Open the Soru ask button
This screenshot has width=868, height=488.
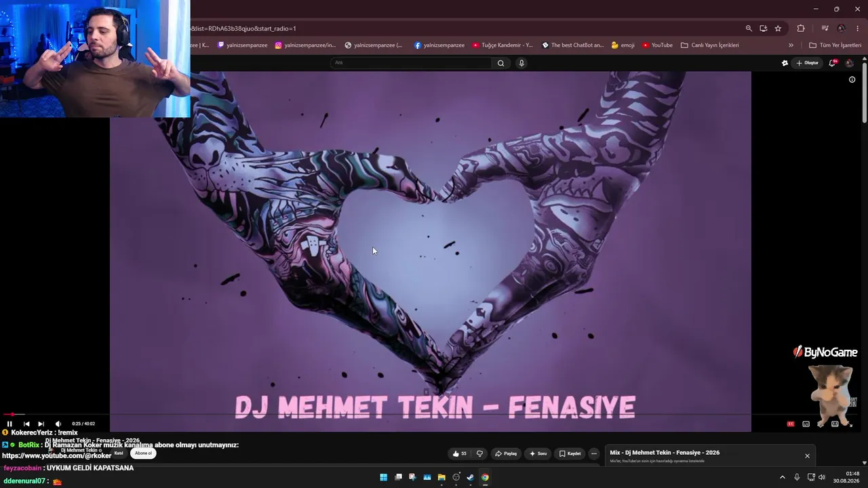(x=538, y=453)
